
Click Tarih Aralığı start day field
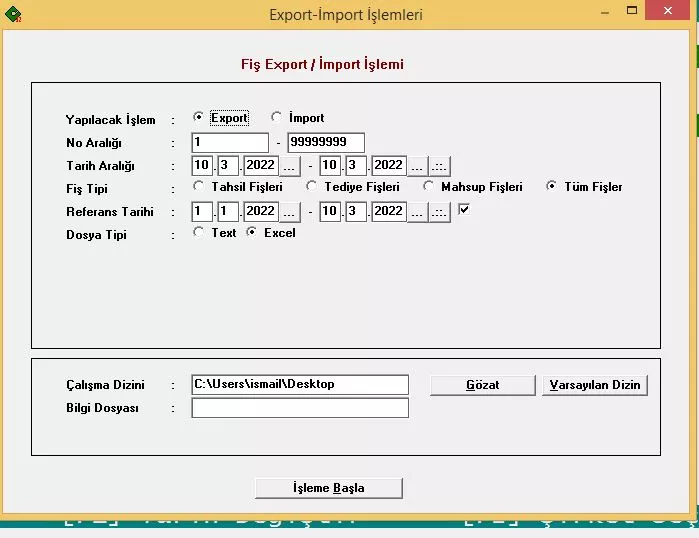(x=202, y=165)
